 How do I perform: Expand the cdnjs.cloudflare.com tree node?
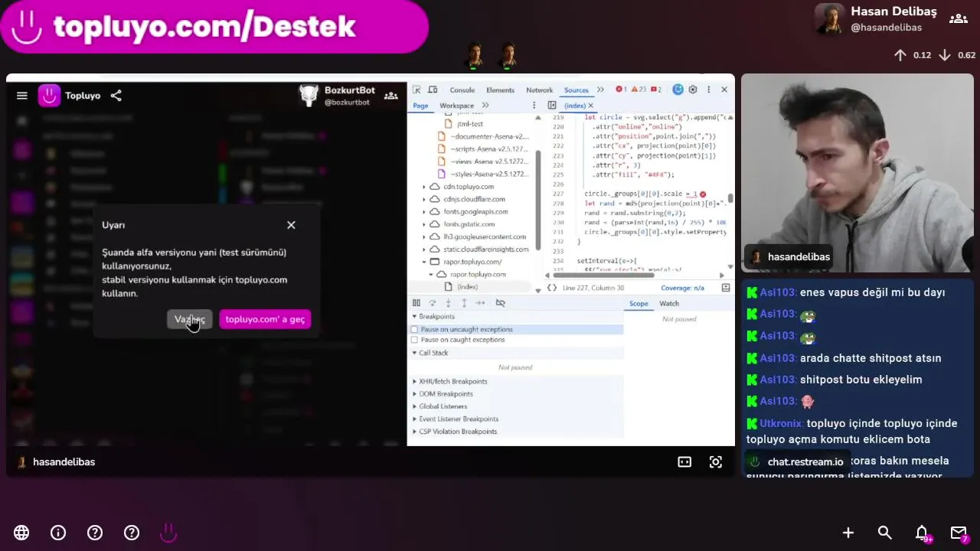point(424,199)
